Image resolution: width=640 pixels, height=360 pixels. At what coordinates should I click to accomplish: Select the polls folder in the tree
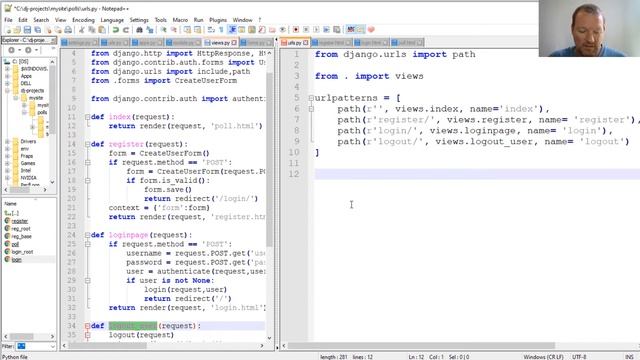42,112
